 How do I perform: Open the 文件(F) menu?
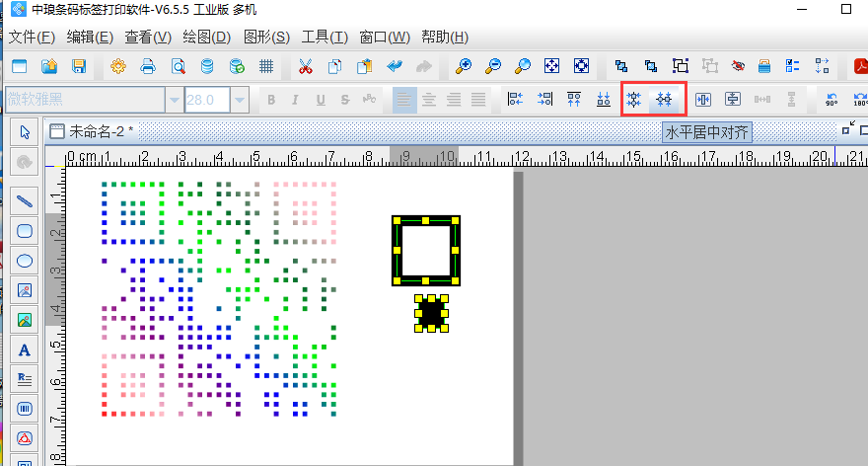[x=32, y=38]
